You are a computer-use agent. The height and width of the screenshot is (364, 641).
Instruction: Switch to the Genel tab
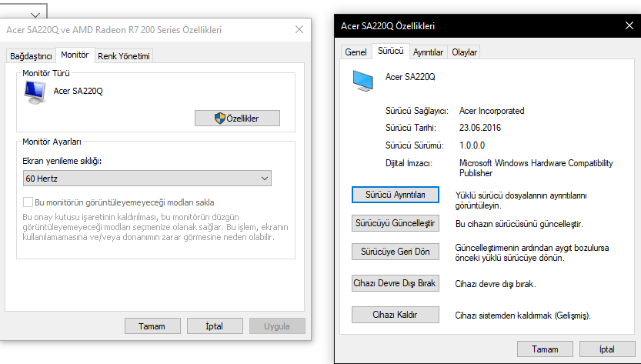(x=356, y=52)
